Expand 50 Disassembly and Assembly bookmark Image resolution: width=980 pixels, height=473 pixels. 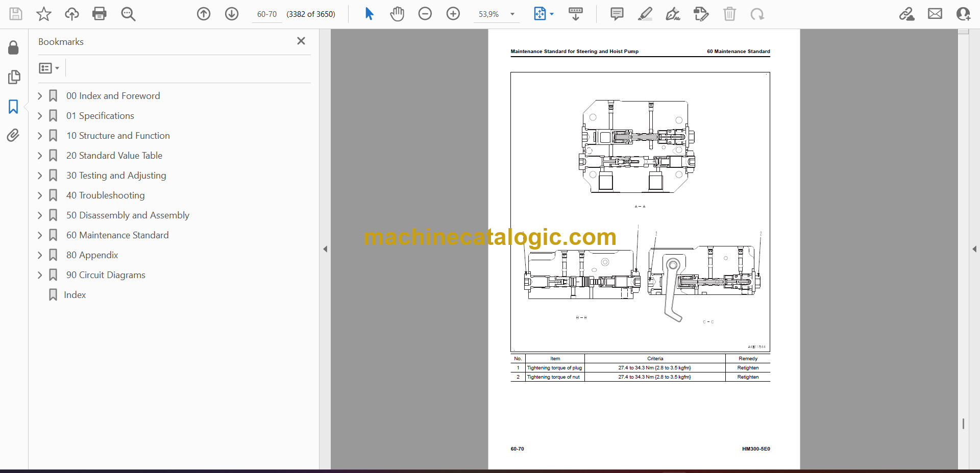tap(40, 215)
